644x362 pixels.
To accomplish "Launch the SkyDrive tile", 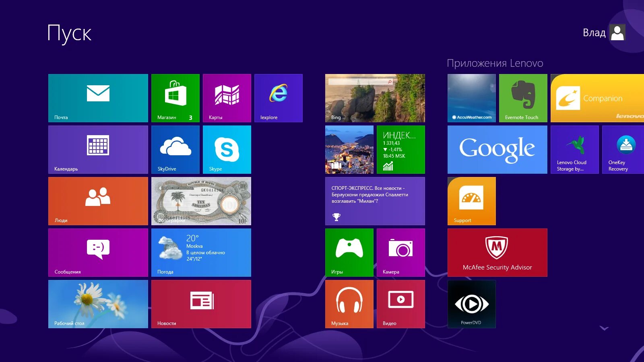I will click(x=175, y=150).
